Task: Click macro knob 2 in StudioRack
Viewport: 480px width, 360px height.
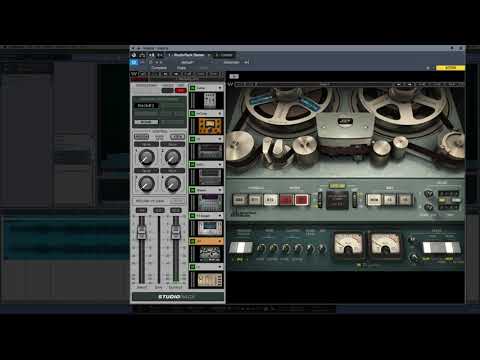Action: (x=172, y=157)
